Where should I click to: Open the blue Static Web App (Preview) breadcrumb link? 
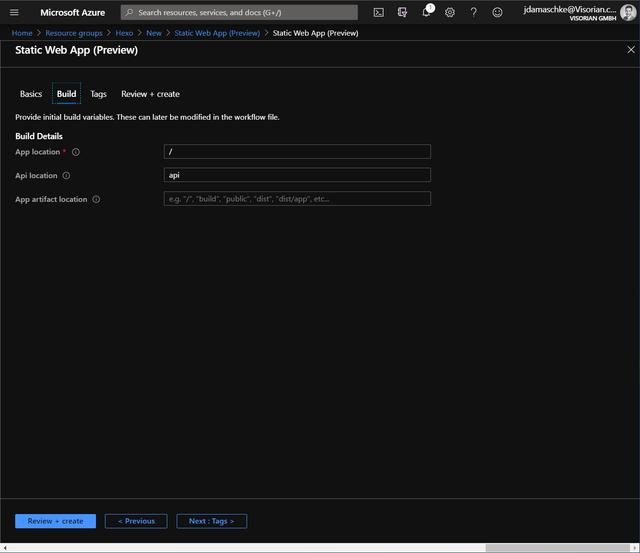(x=217, y=33)
